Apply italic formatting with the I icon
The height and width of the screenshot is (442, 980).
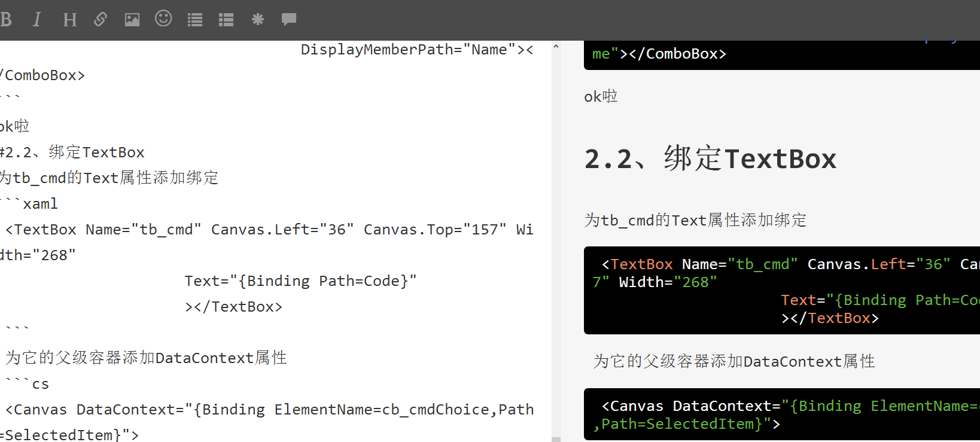click(37, 20)
